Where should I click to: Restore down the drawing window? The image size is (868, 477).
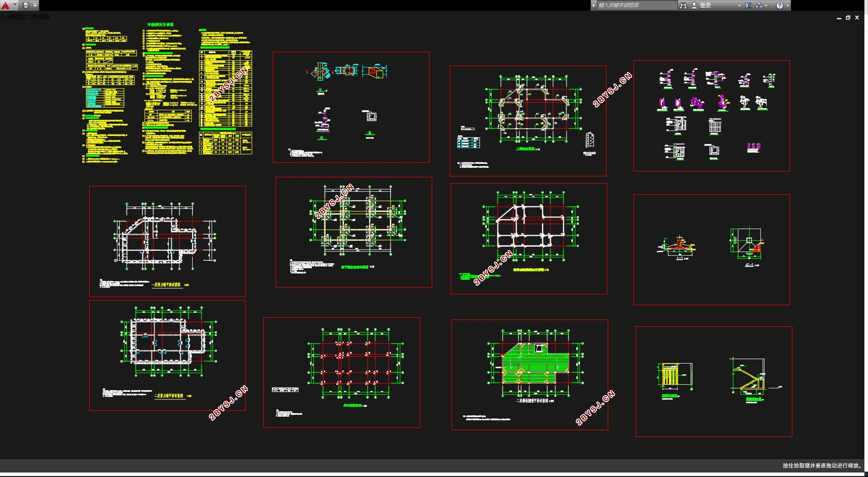pos(848,18)
